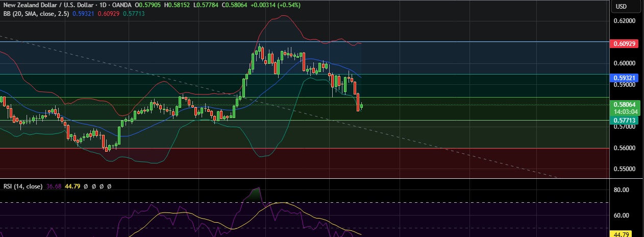Screen dimensions: 644x237
Task: Click the 0.57000 price axis label
Action: [625, 128]
